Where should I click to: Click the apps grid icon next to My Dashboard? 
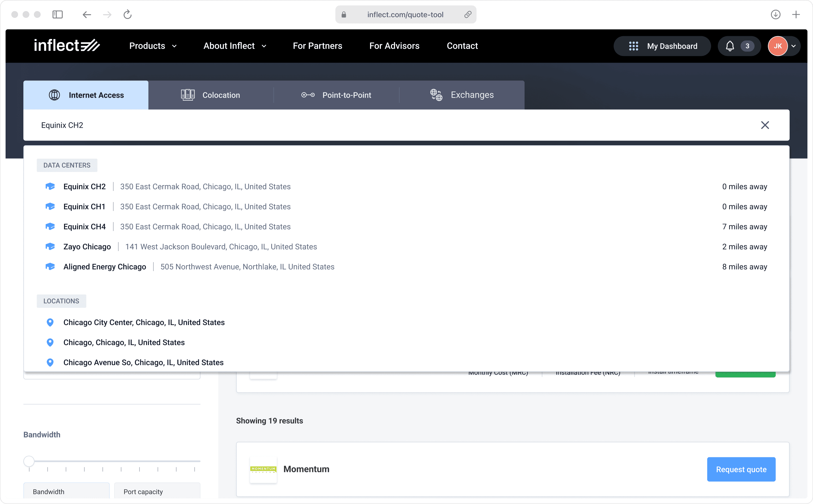click(x=633, y=46)
